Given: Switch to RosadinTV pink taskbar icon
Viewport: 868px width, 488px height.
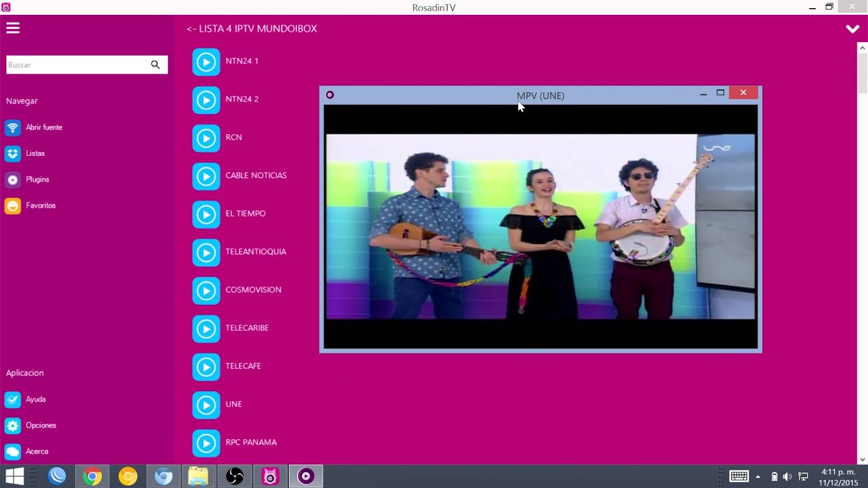Looking at the screenshot, I should coord(270,476).
